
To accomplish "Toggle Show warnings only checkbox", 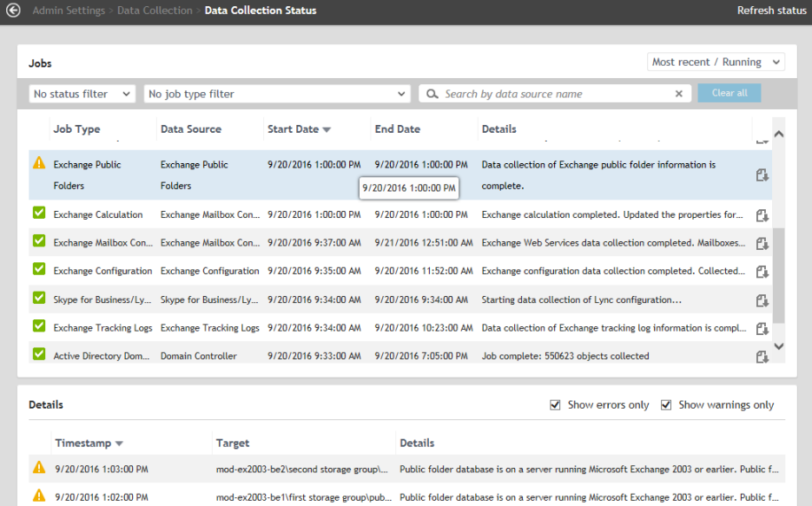I will [x=666, y=404].
